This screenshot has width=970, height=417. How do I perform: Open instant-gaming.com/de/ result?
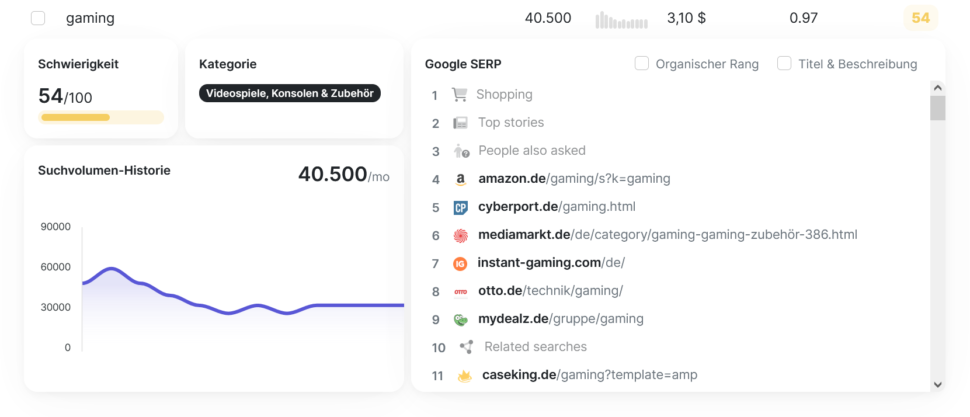[551, 263]
